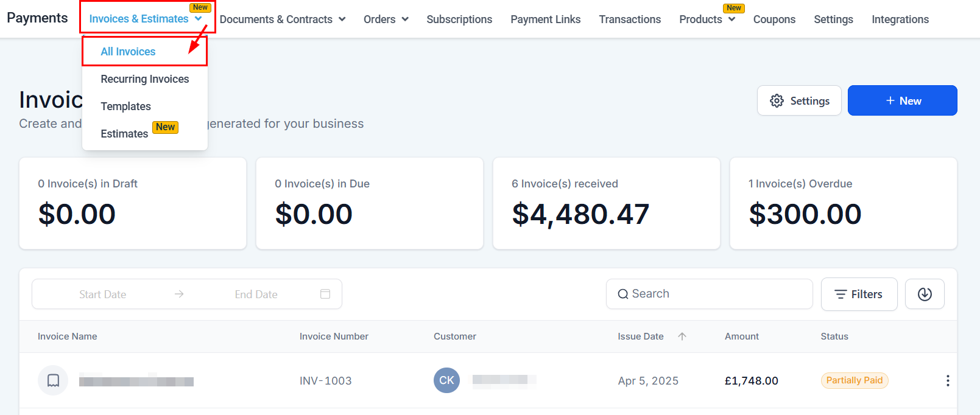This screenshot has width=980, height=415.
Task: Open the Filters button
Action: [859, 295]
